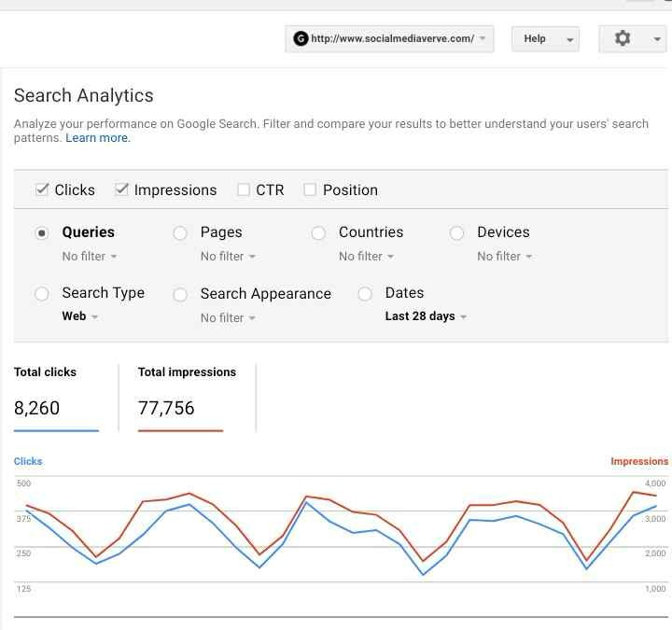Open the arrow beside the gear icon

tap(656, 39)
